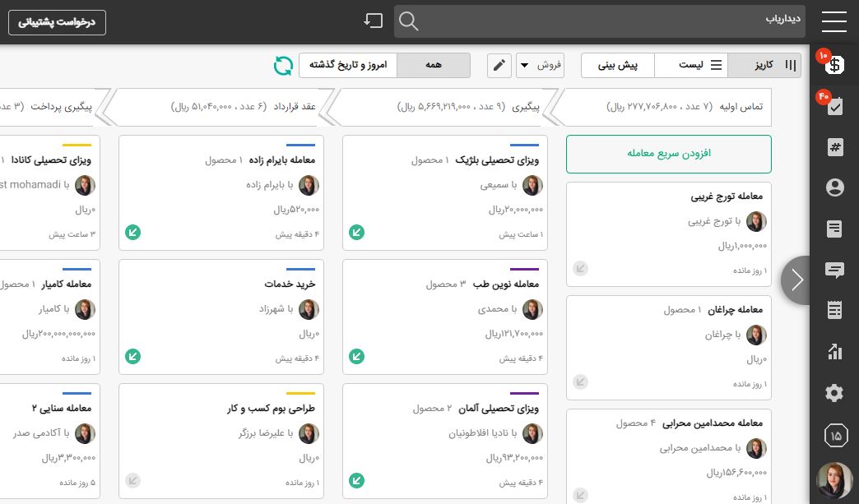Click the green arrow on معامله بایرام زاده card
859x504 pixels.
click(x=133, y=233)
